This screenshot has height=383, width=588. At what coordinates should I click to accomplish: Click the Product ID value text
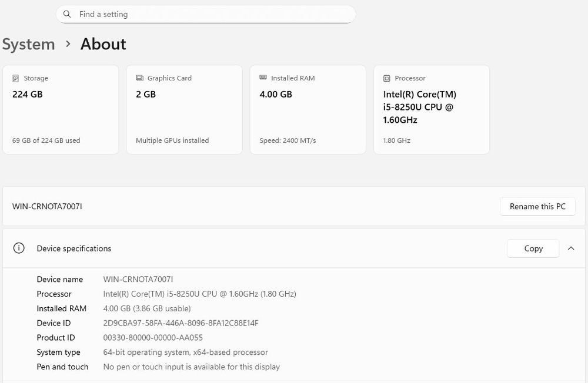153,338
